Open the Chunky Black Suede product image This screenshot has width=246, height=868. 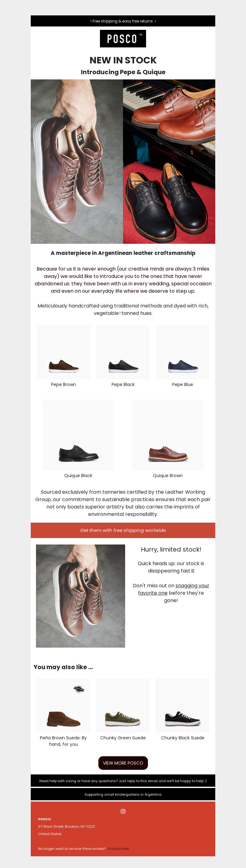pos(182,705)
